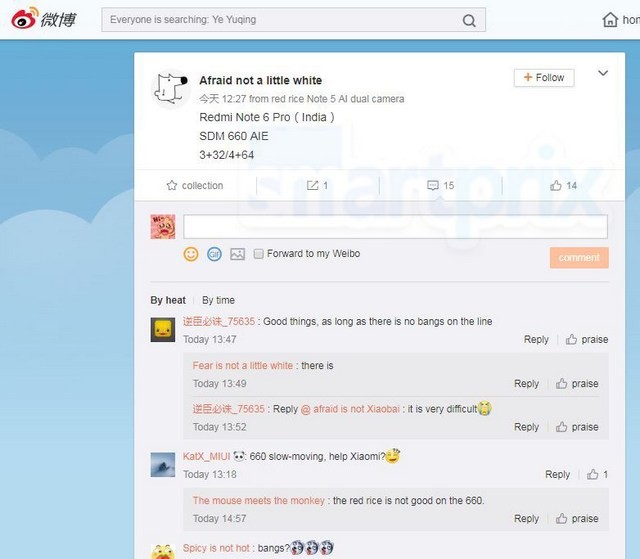
Task: Open The mouse meets the monkey profile
Action: [x=258, y=501]
